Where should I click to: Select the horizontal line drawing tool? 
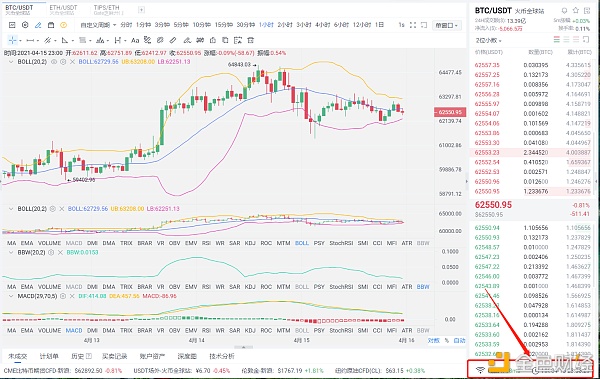[x=30, y=40]
